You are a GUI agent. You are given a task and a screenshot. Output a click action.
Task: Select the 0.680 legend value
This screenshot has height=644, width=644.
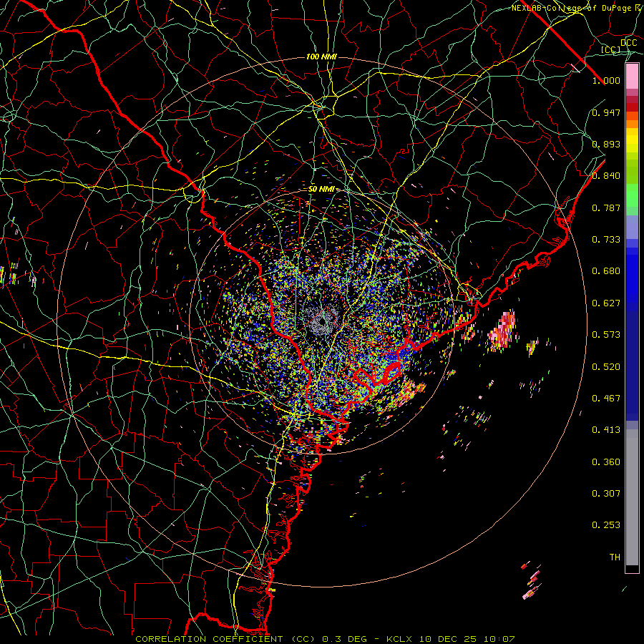point(606,271)
